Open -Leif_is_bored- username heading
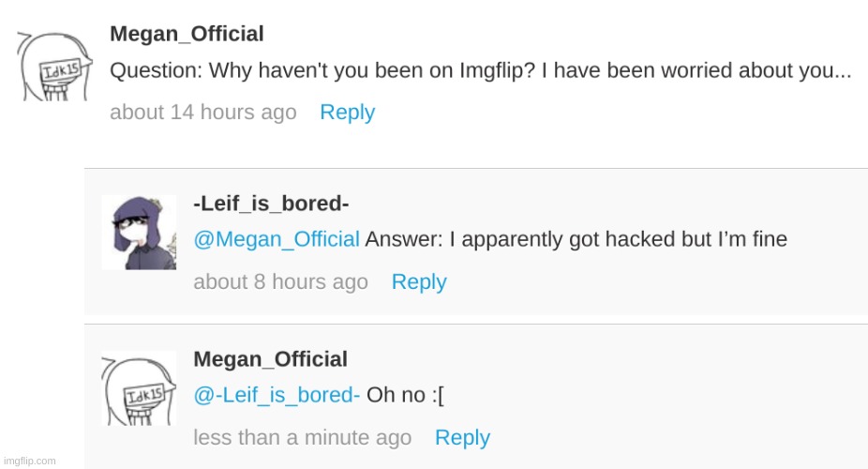Image resolution: width=868 pixels, height=469 pixels. (x=271, y=204)
